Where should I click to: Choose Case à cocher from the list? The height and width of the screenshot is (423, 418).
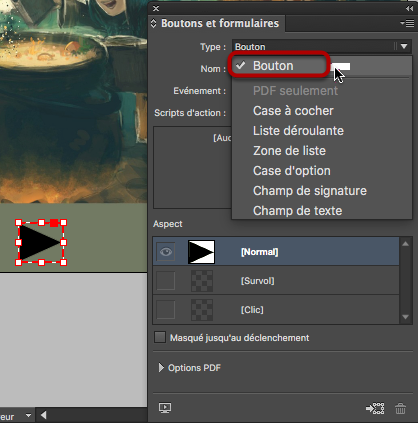tap(293, 111)
